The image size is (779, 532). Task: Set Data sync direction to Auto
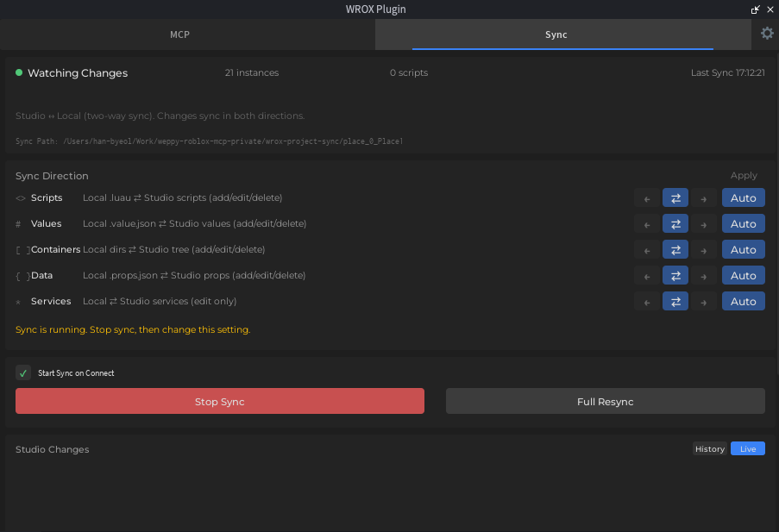pos(743,275)
